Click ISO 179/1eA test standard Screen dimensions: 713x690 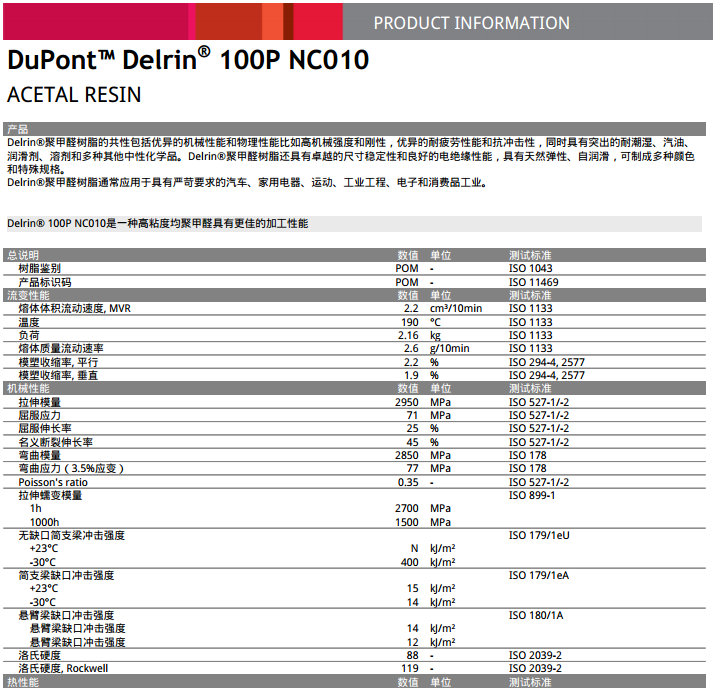click(539, 575)
